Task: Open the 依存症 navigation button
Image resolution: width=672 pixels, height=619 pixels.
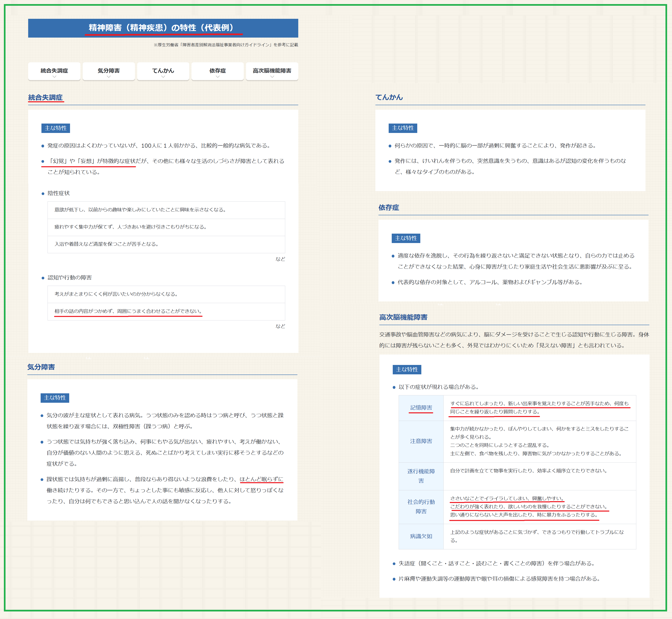Action: 217,71
